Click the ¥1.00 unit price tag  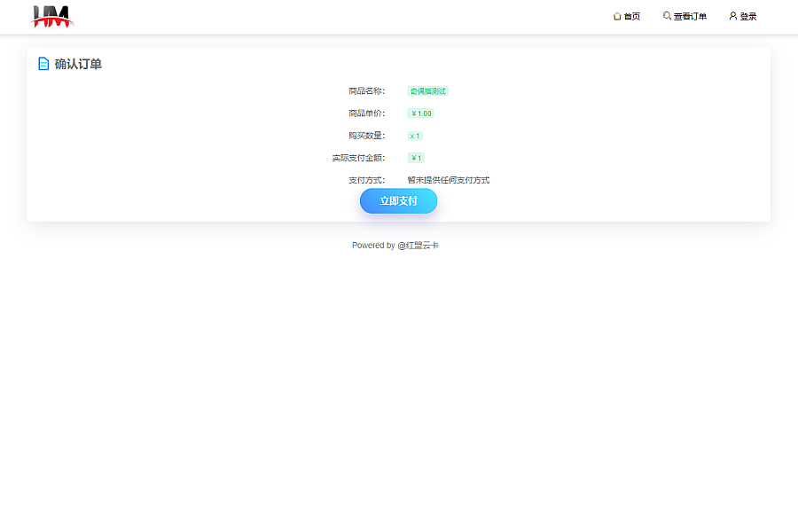tap(421, 113)
